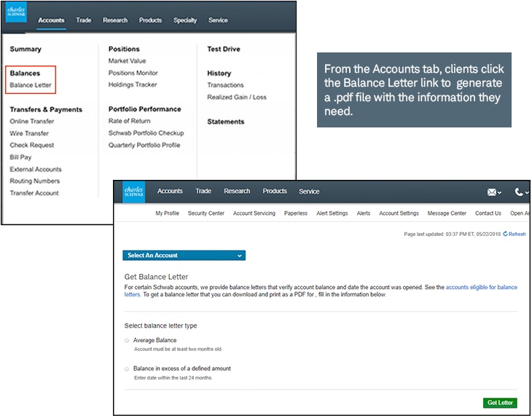Go to Account Servicing submenu item
532x418 pixels.
(x=254, y=213)
